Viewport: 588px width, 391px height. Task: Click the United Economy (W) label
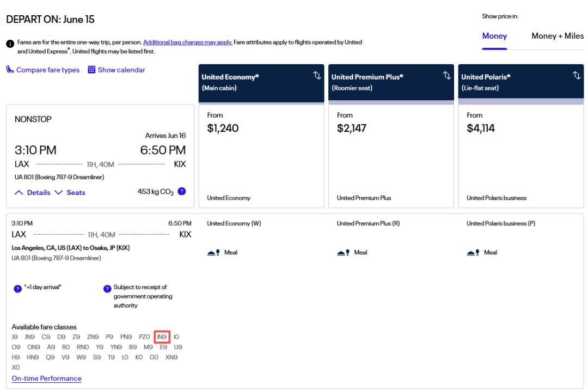[234, 223]
